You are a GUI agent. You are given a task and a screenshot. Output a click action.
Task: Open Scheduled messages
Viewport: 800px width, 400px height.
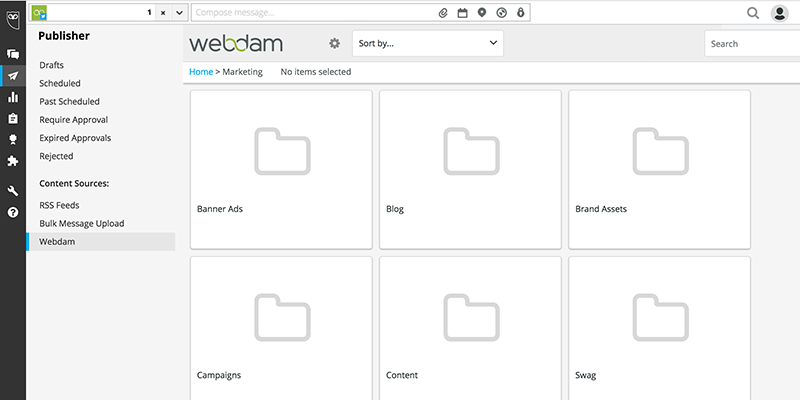click(60, 83)
